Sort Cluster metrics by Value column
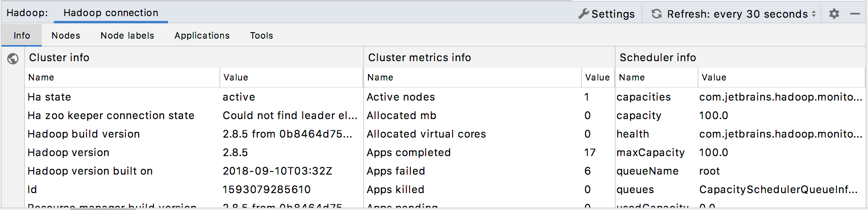Screen dimensions: 868x210 tap(597, 77)
